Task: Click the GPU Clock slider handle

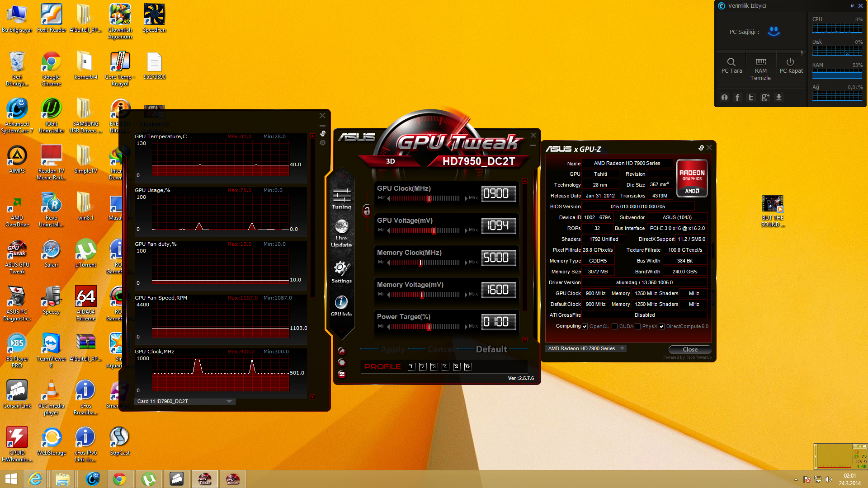Action: pos(429,198)
